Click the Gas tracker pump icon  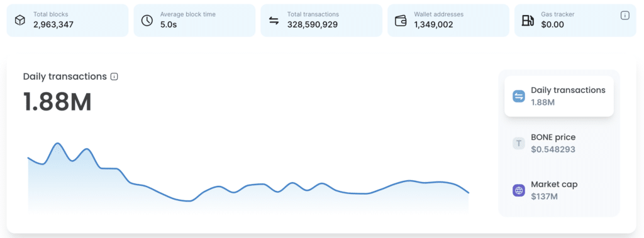point(528,21)
